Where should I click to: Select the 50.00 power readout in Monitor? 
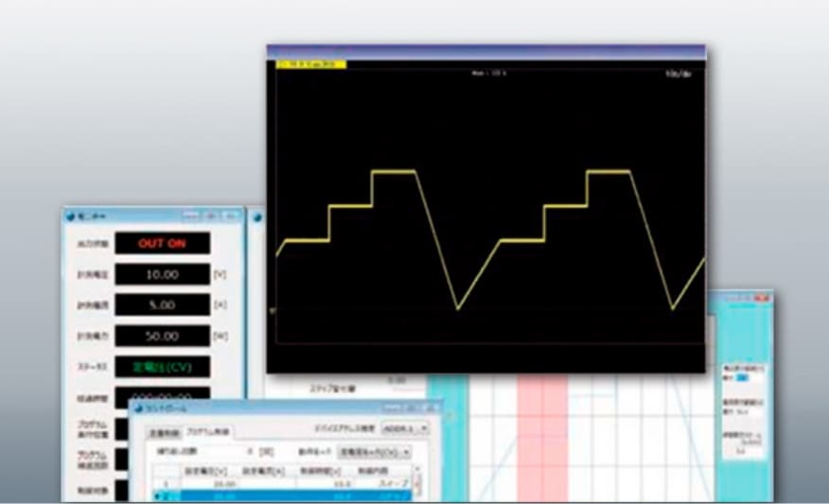click(163, 336)
